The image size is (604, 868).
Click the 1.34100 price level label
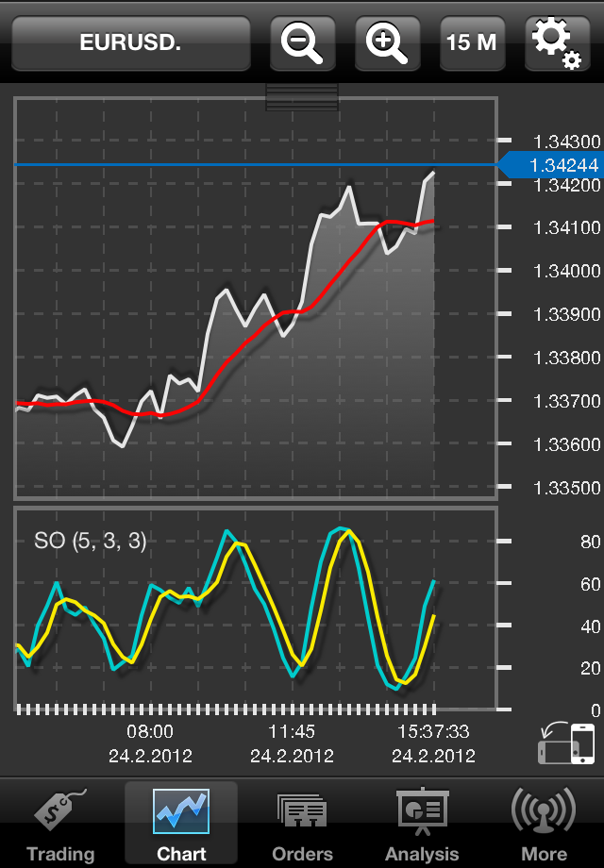coord(566,227)
